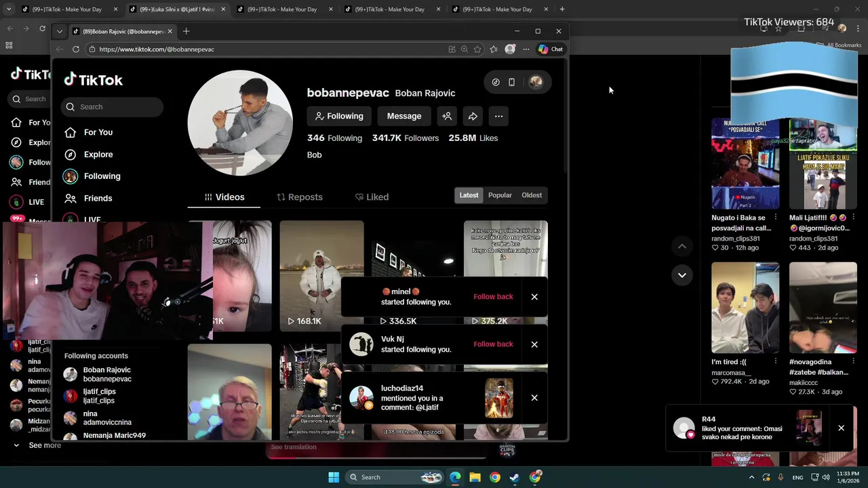Open ljatif_clips in Following accounts
The image size is (868, 488).
click(x=98, y=396)
